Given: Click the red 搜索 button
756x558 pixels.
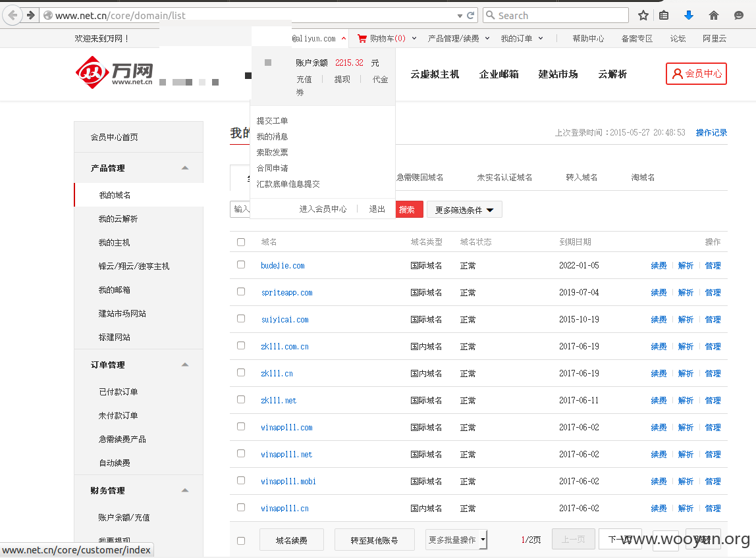Looking at the screenshot, I should click(410, 210).
